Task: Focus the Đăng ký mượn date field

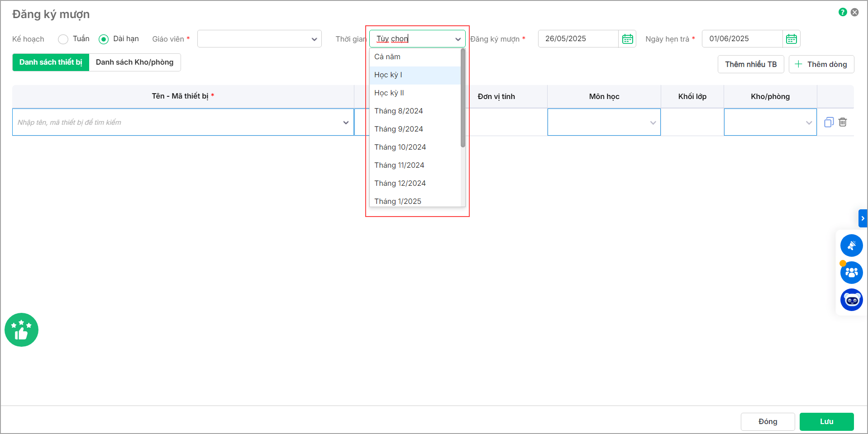Action: pos(578,39)
